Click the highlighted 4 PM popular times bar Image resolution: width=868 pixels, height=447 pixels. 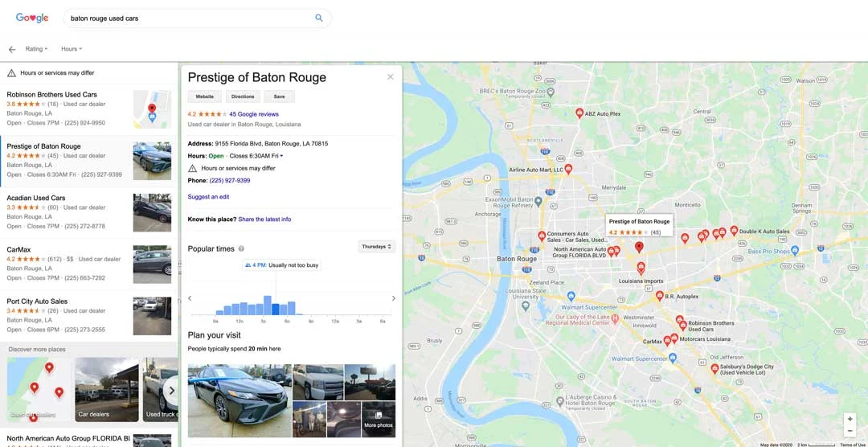pos(275,309)
